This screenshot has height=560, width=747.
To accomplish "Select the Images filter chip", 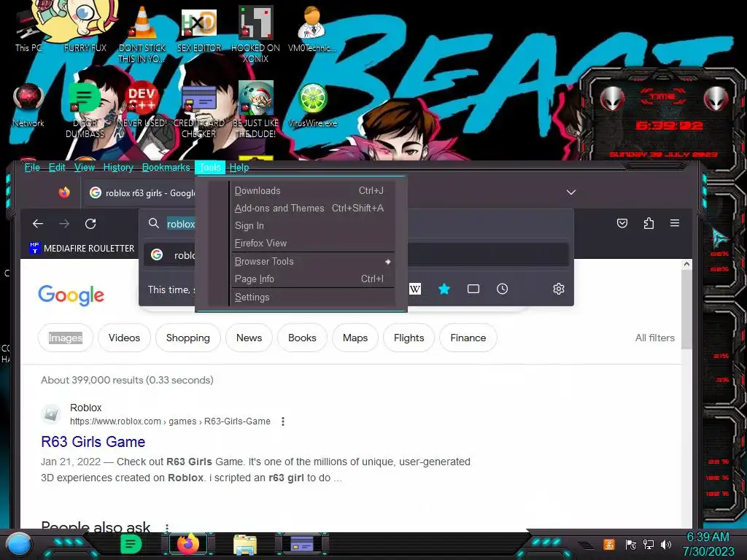I will pos(65,338).
